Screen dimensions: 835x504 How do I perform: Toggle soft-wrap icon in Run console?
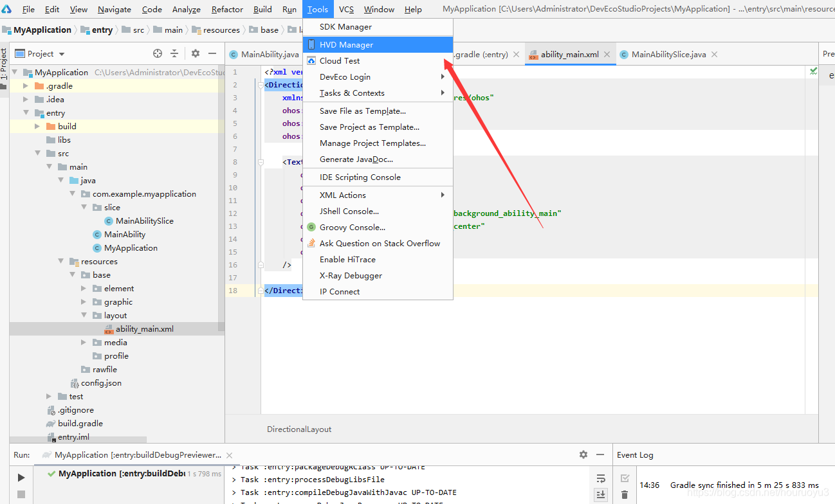(x=601, y=478)
